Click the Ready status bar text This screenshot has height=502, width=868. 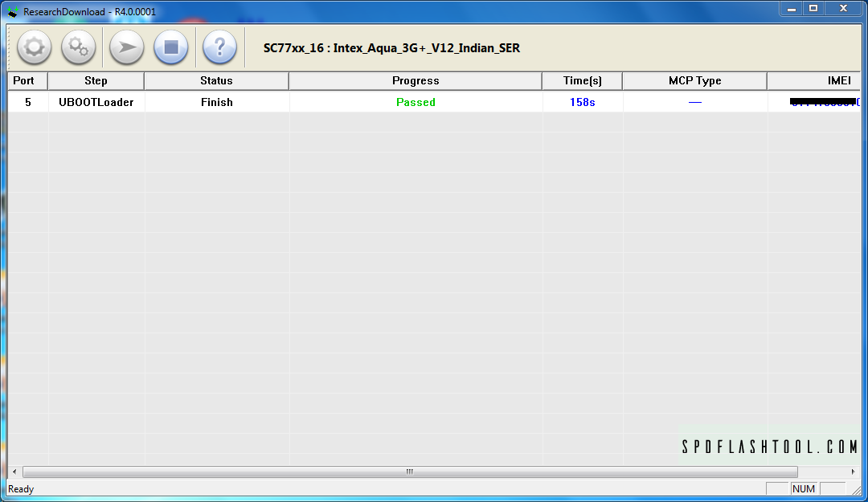pyautogui.click(x=21, y=489)
